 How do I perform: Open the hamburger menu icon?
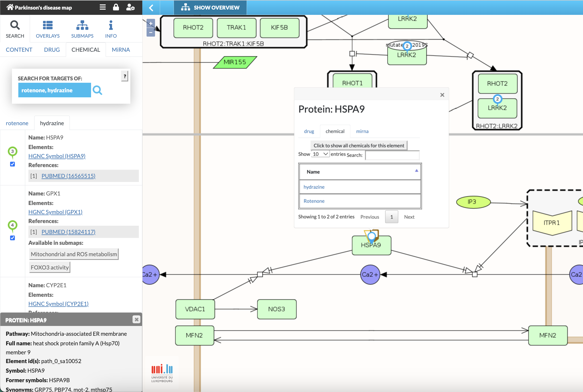click(103, 7)
